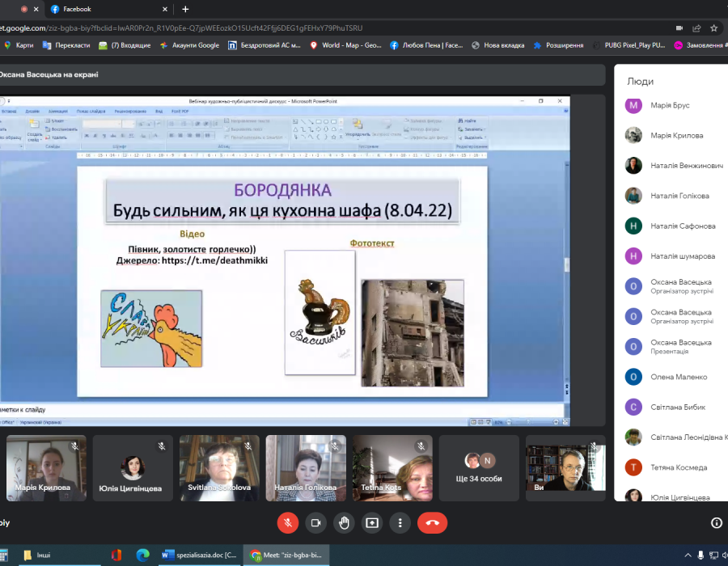This screenshot has width=728, height=566.
Task: Open the spezialisazia.doc Word taskbar item
Action: [199, 555]
